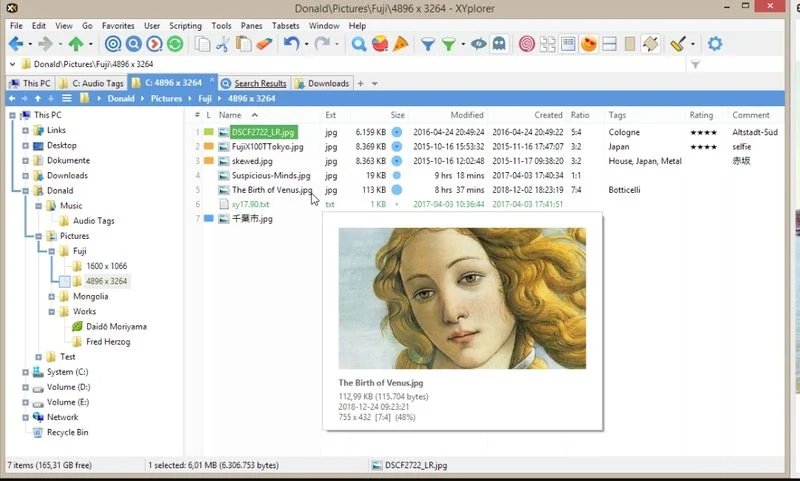This screenshot has width=800, height=481.
Task: Expand the System (C:) drive node
Action: (26, 372)
